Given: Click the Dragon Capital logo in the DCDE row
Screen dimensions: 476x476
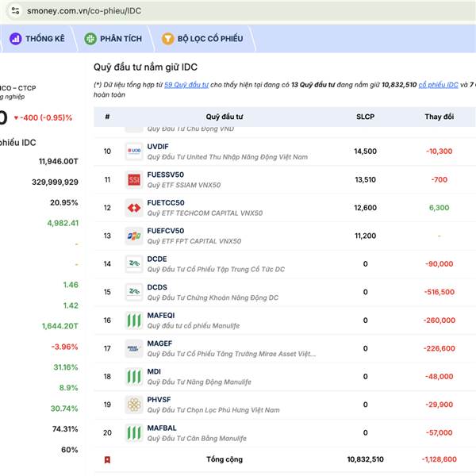Looking at the screenshot, I should click(x=134, y=264).
